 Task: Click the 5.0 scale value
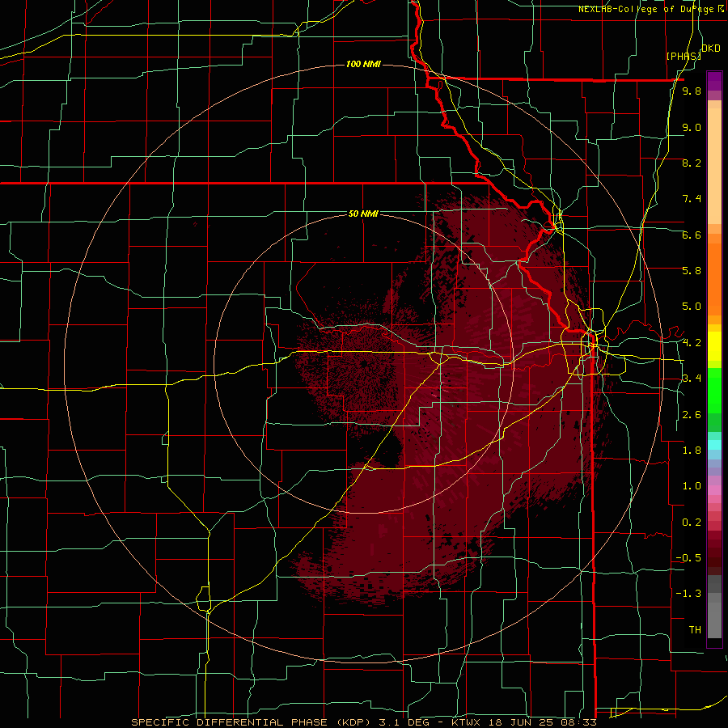click(692, 307)
